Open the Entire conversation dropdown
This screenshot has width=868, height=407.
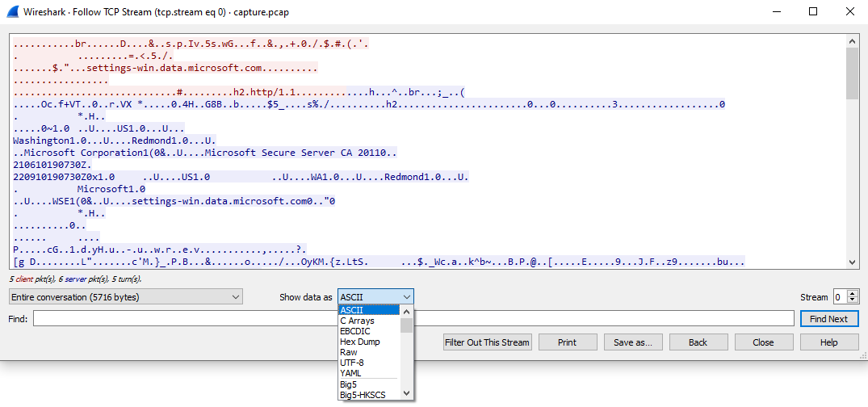[126, 297]
